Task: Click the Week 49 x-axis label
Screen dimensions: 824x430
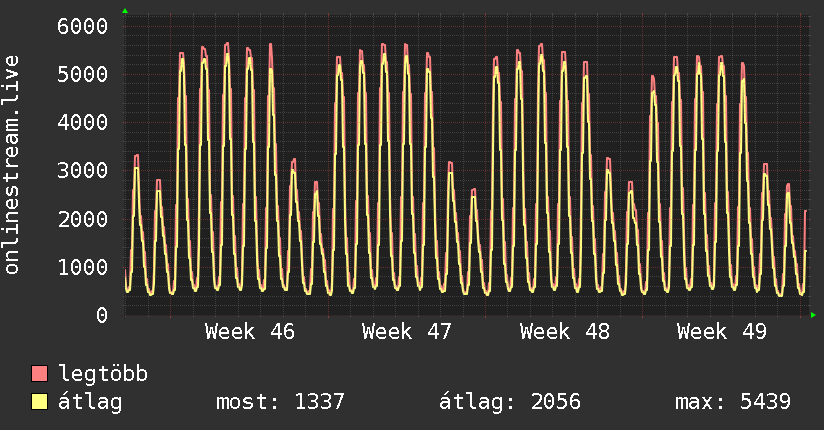Action: coord(721,332)
